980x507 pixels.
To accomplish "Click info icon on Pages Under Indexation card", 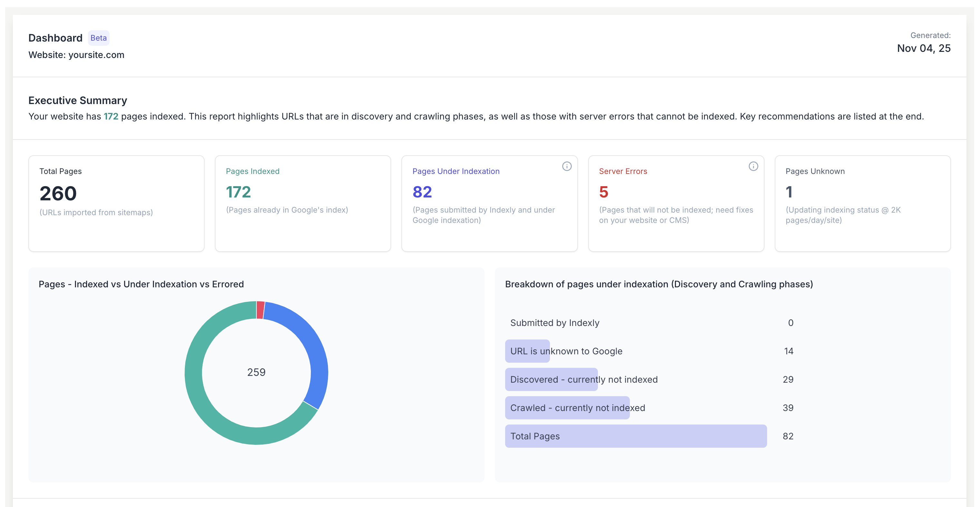I will tap(566, 166).
